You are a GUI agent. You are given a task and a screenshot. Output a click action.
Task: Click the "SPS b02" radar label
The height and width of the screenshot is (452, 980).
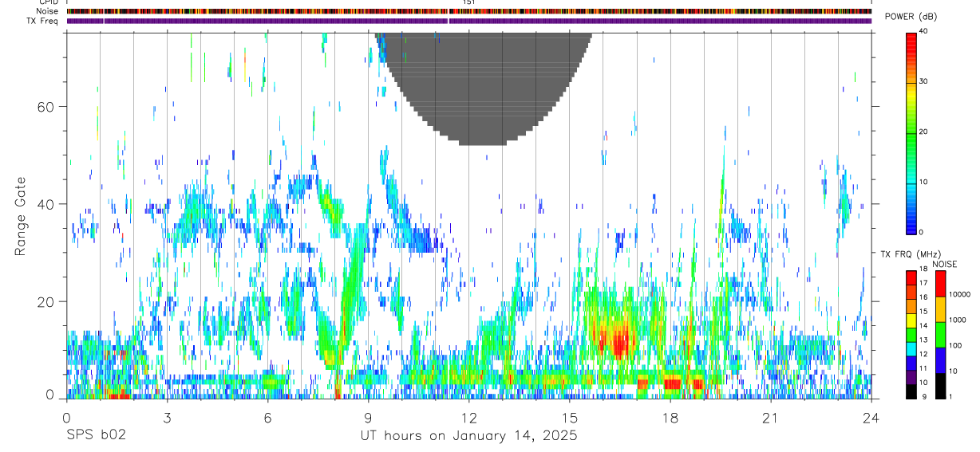[x=97, y=435]
